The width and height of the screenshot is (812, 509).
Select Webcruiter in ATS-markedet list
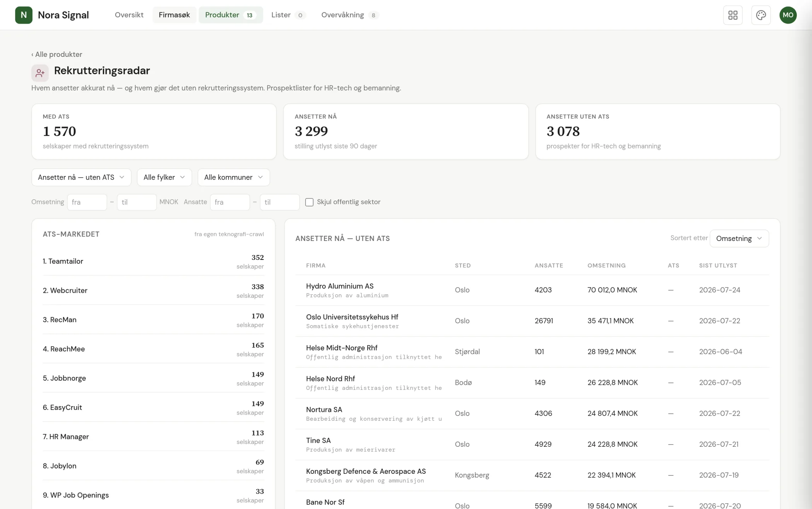click(x=154, y=290)
